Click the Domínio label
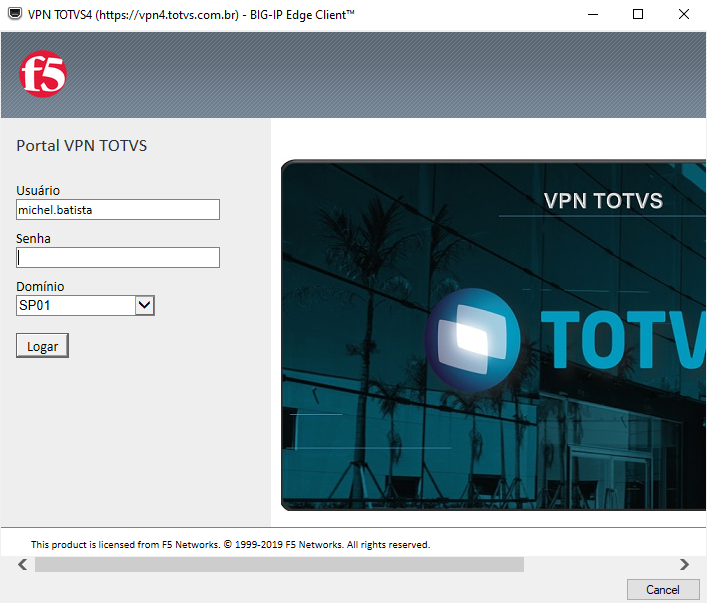 coord(40,286)
